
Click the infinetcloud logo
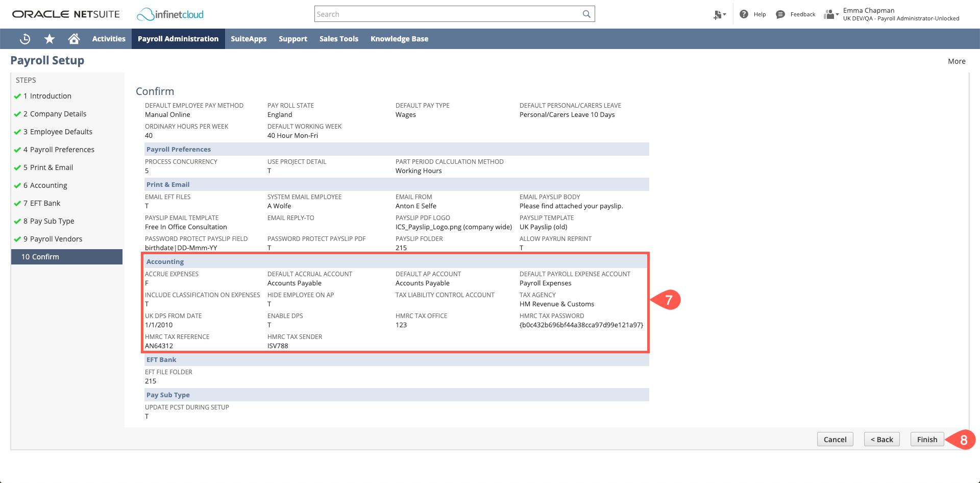[x=169, y=14]
